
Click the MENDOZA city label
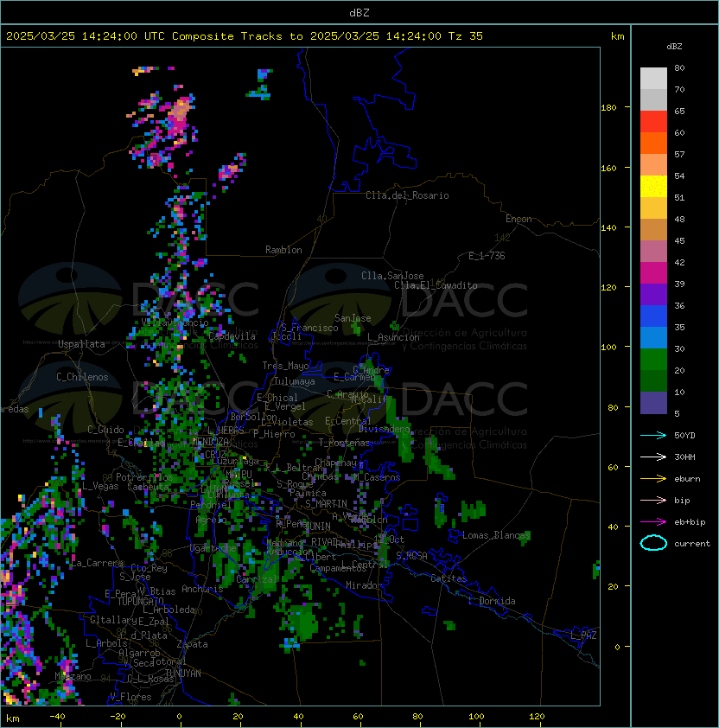point(210,441)
